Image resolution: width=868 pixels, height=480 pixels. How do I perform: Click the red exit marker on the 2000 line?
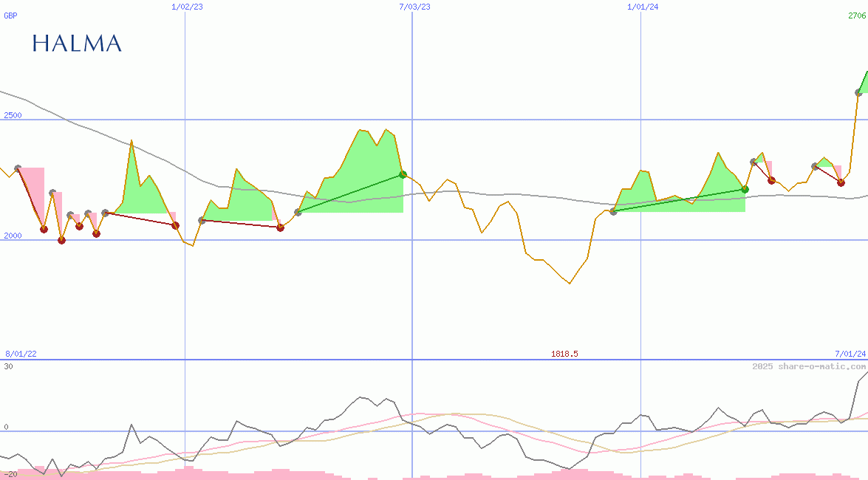pyautogui.click(x=61, y=240)
